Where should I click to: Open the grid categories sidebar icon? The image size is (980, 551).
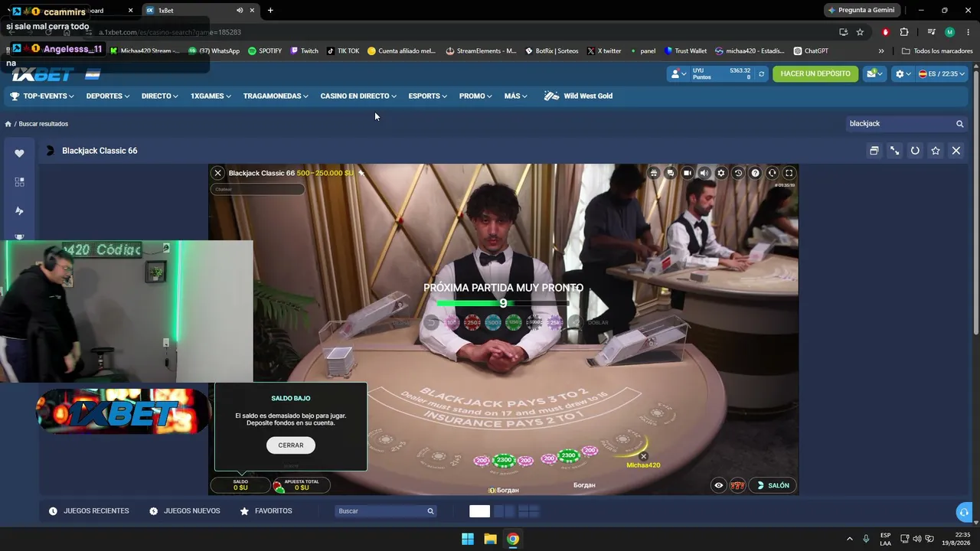pos(19,182)
